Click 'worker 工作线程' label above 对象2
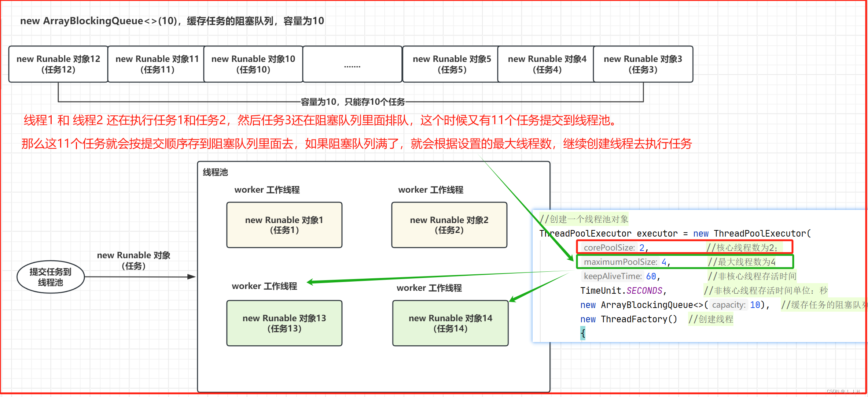Viewport: 868px width, 397px height. click(x=431, y=190)
